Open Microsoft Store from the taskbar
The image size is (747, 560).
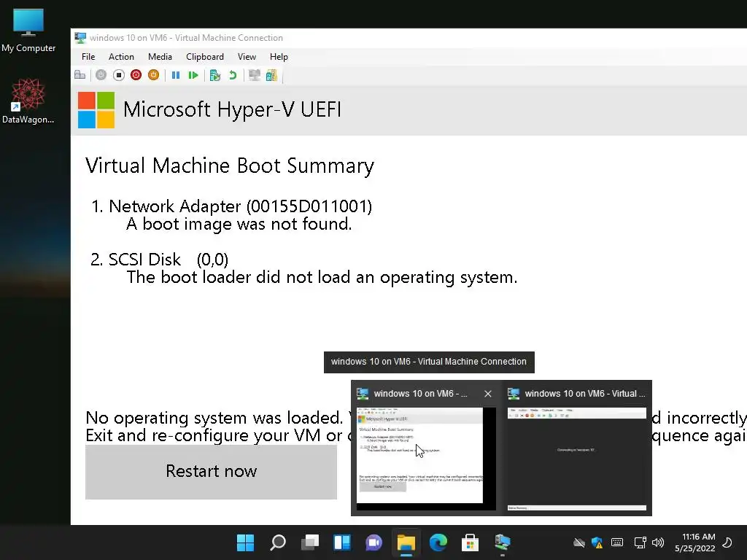coord(471,542)
